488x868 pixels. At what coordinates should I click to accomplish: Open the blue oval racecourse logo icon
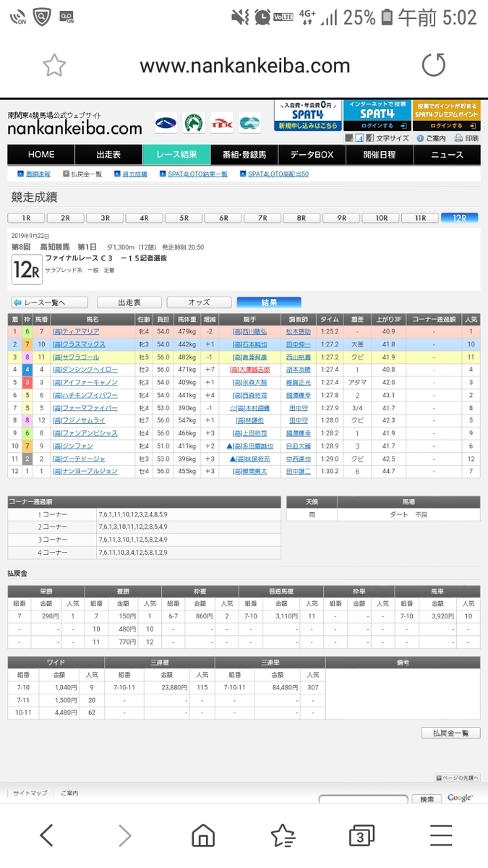coord(166,123)
